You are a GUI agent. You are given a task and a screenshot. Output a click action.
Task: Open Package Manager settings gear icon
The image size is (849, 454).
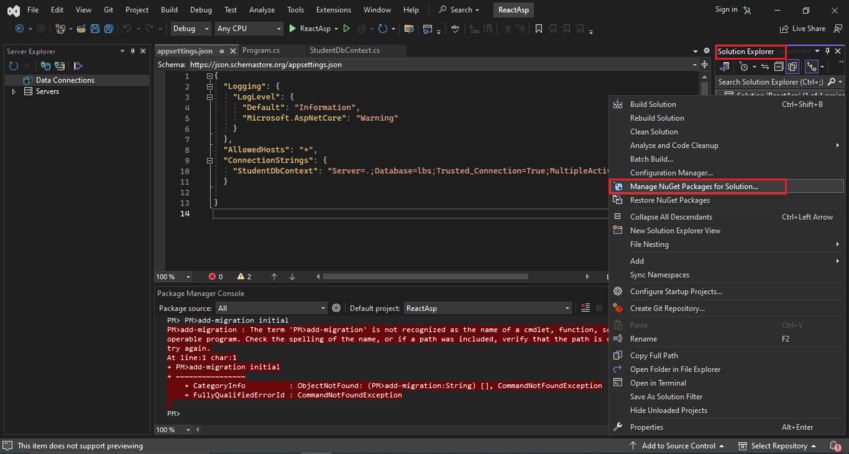click(337, 308)
